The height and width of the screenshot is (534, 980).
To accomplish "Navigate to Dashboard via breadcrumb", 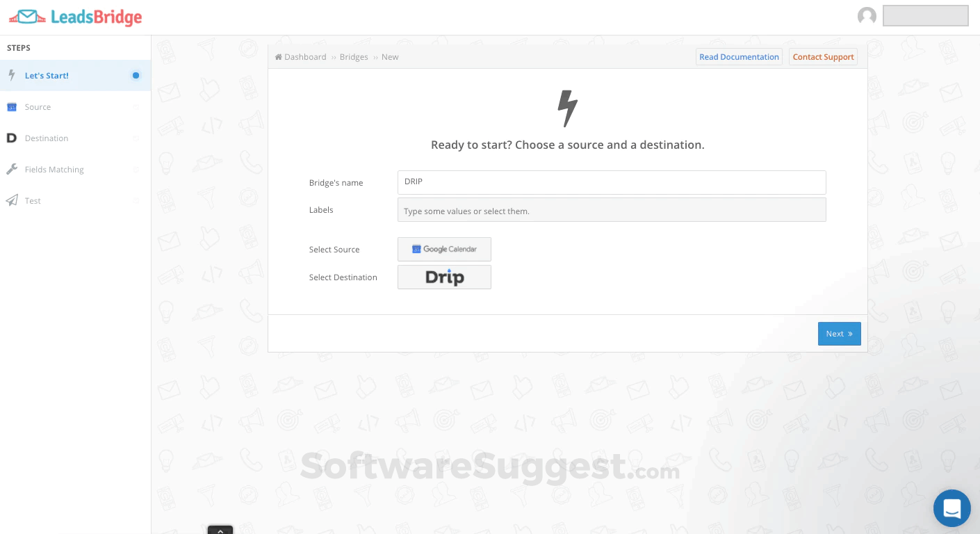I will click(x=305, y=56).
